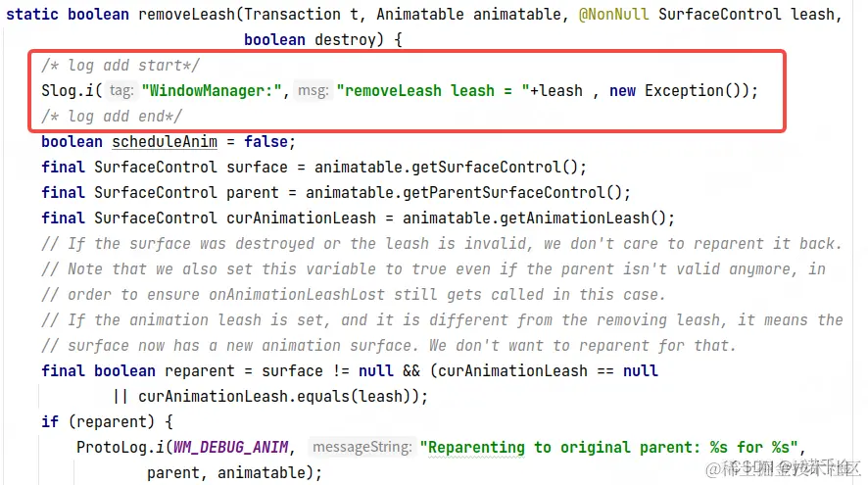Click comment 'Note that we also set'

coord(433,269)
